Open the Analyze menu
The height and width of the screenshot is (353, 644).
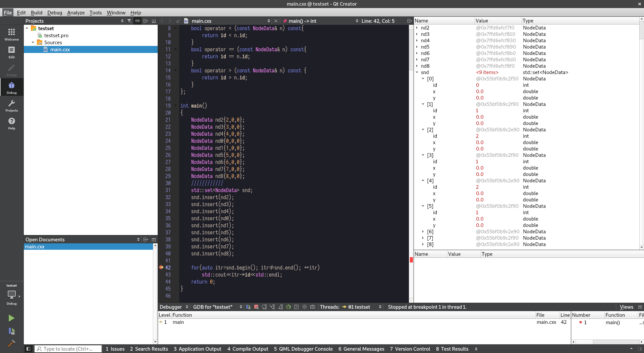[76, 12]
